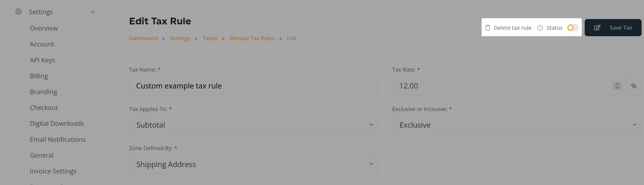Open the Exclusive or Inclusive dropdown

coord(517,125)
